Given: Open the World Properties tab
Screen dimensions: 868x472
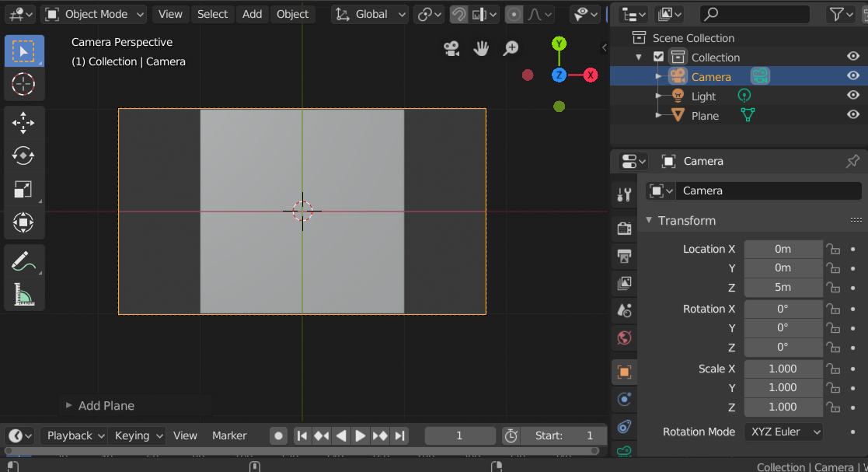Looking at the screenshot, I should click(624, 338).
